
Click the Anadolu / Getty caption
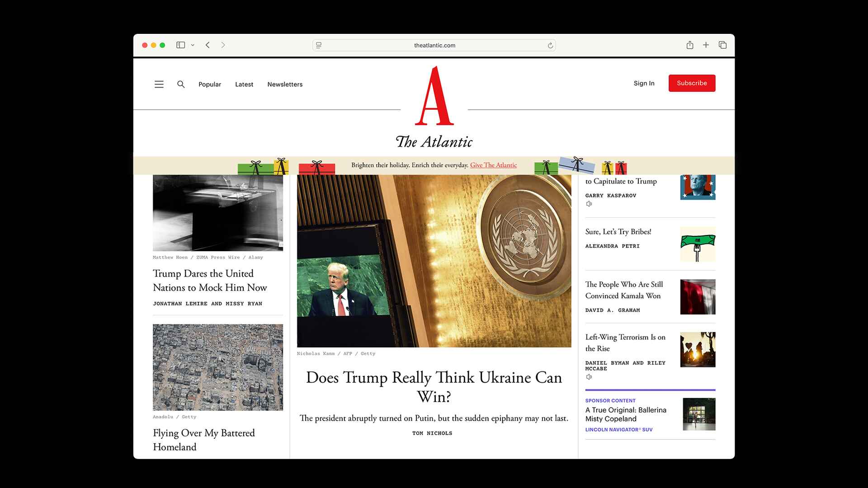(x=175, y=417)
